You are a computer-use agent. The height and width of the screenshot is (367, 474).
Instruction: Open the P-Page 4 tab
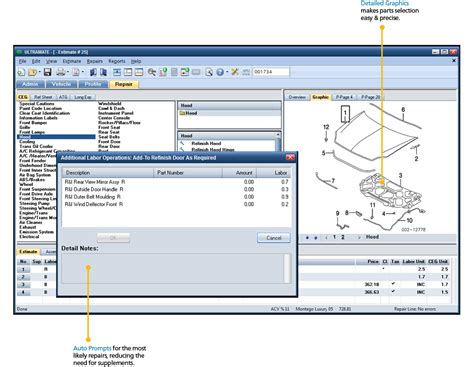tap(344, 97)
